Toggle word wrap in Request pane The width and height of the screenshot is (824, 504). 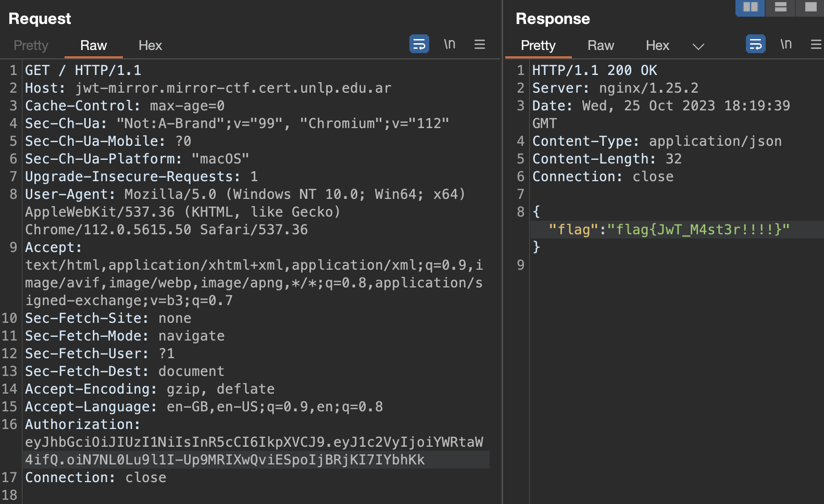[419, 44]
